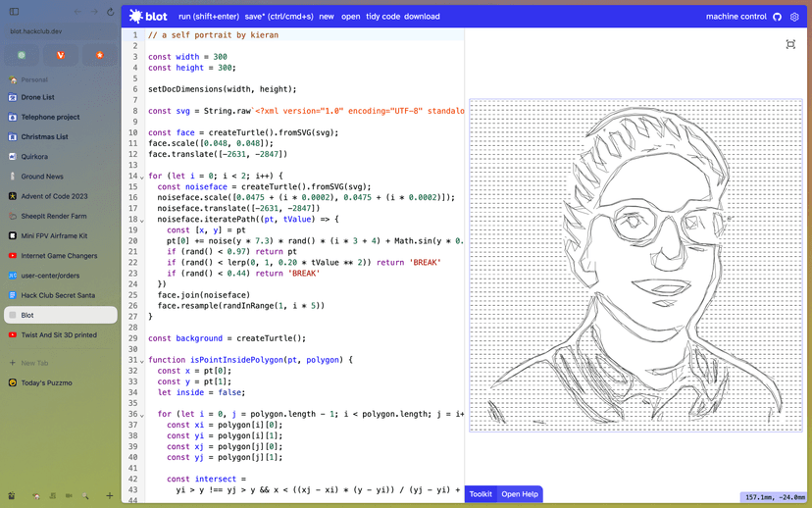Reload the page with refresh icon
812x508 pixels.
tap(110, 12)
